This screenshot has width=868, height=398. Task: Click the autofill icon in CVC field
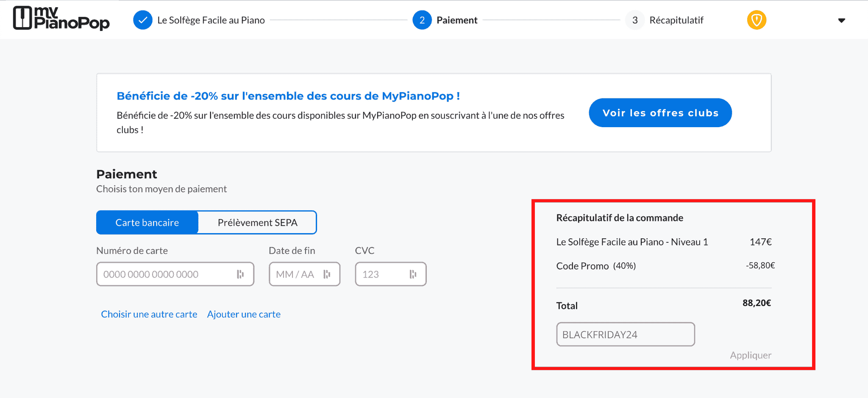coord(413,274)
